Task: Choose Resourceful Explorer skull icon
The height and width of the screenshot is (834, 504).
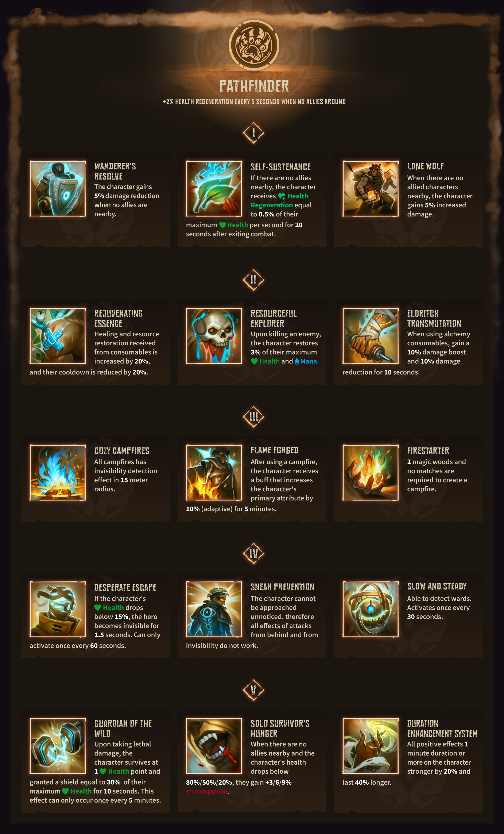Action: tap(214, 336)
